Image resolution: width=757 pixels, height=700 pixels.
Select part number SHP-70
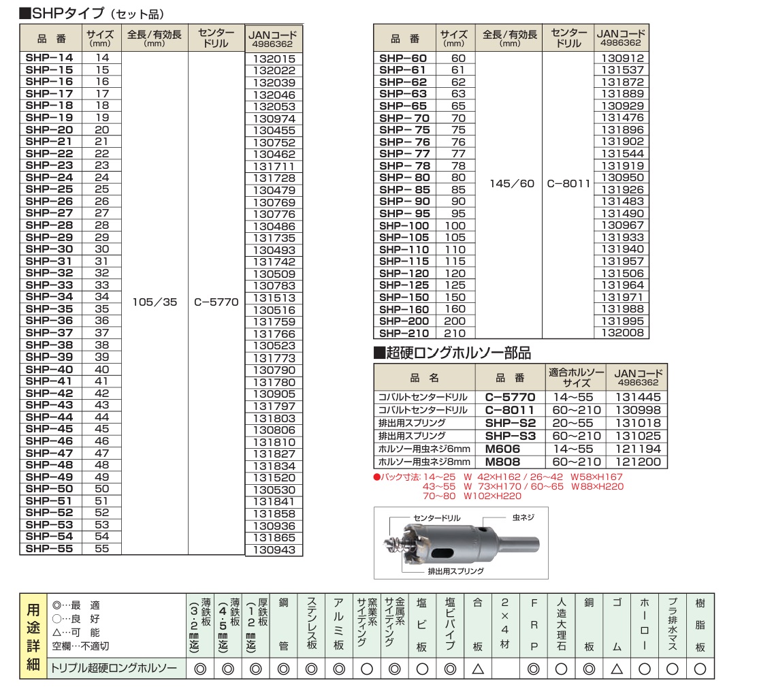point(404,118)
